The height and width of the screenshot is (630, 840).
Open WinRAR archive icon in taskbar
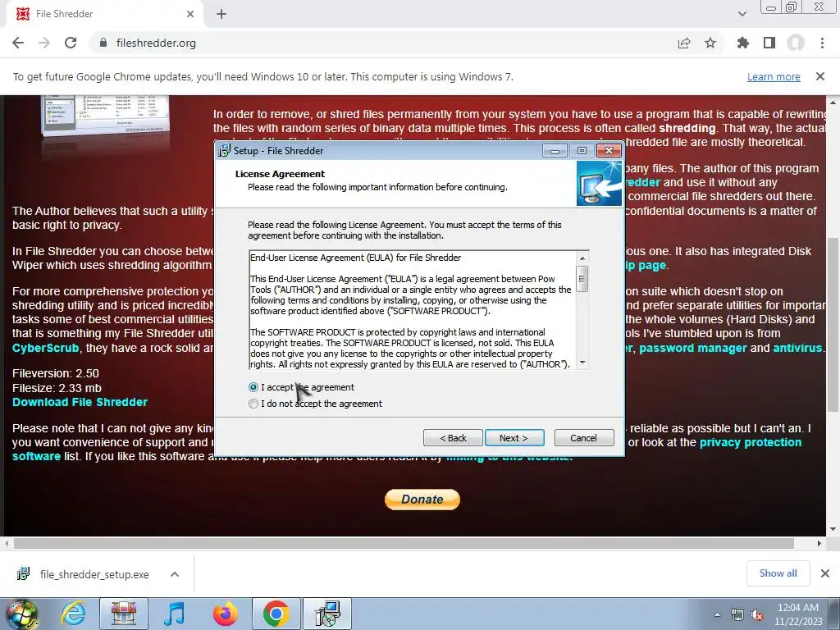click(124, 614)
